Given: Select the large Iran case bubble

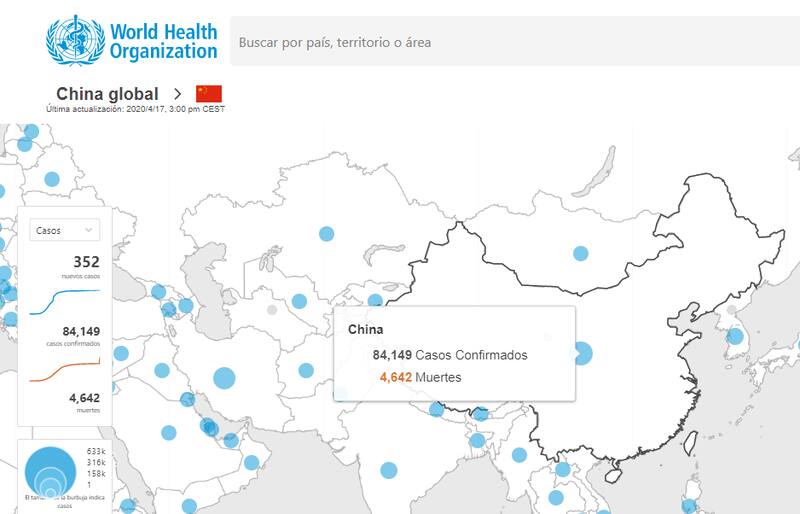Looking at the screenshot, I should point(224,378).
